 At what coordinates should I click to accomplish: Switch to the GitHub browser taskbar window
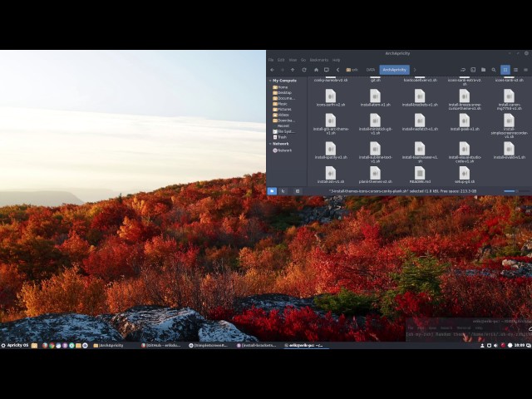[x=162, y=346]
